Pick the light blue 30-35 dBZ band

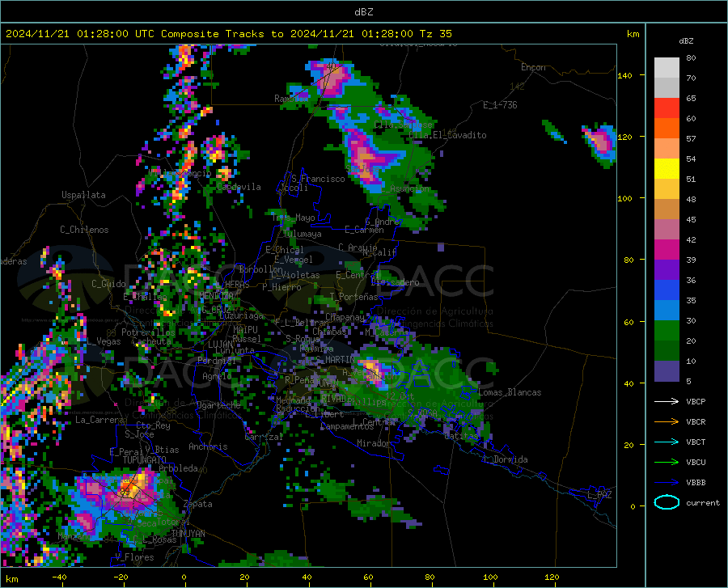[667, 311]
